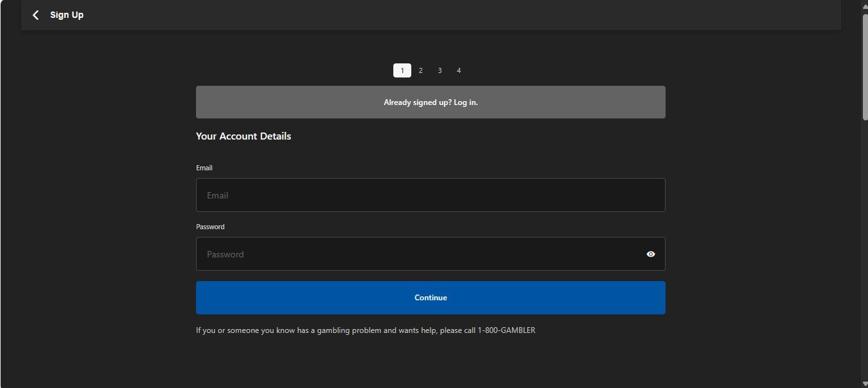
Task: Show password using the eye icon
Action: click(651, 254)
